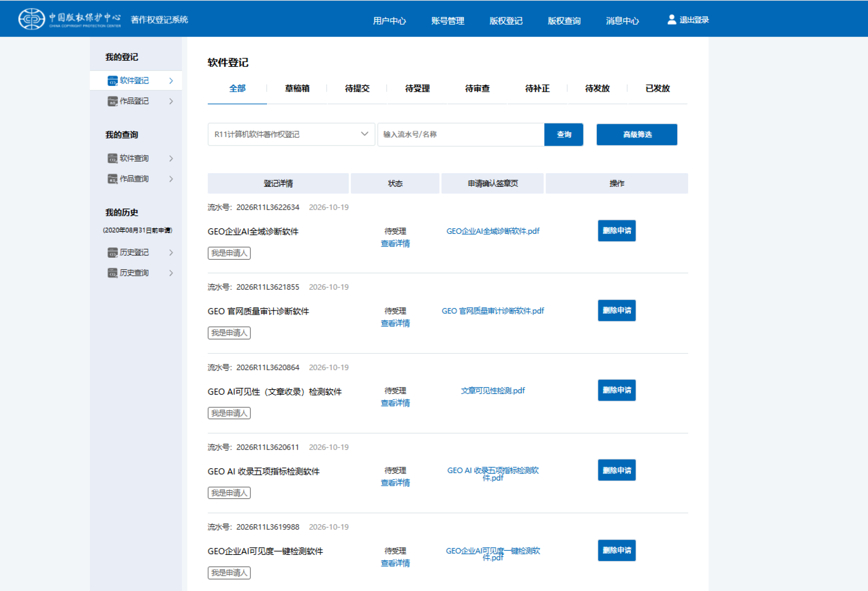Expand the 历史查询 sidebar chevron
Screen dimensions: 868x591
[x=171, y=273]
